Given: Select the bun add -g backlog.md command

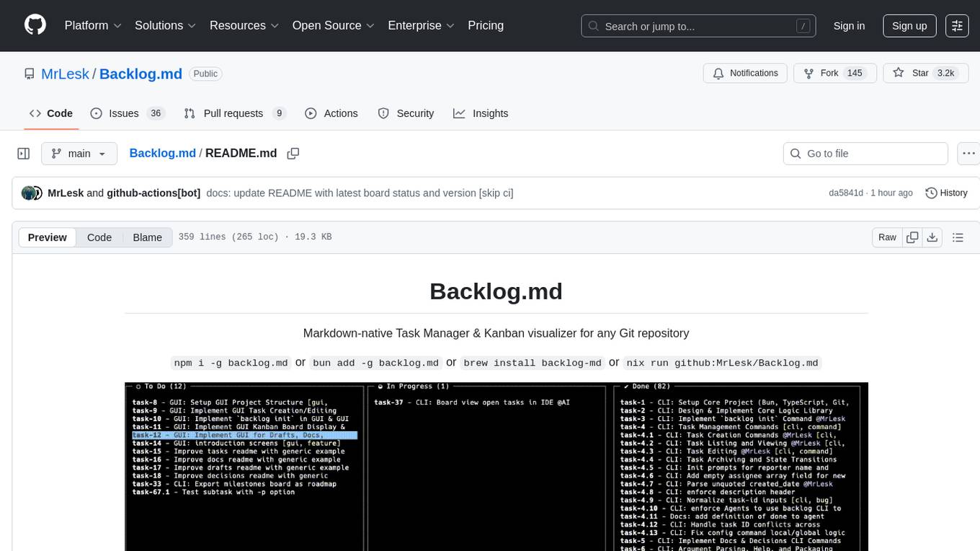Looking at the screenshot, I should (375, 363).
